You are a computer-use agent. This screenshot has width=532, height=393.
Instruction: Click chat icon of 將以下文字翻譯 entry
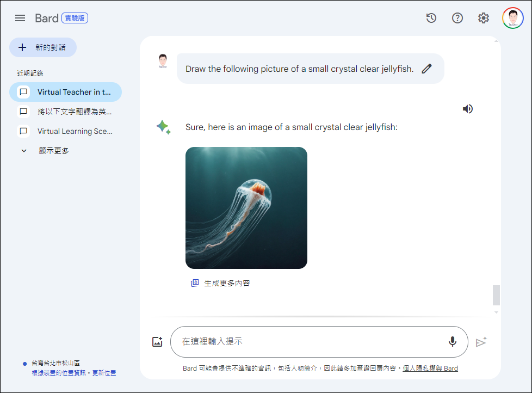point(23,112)
